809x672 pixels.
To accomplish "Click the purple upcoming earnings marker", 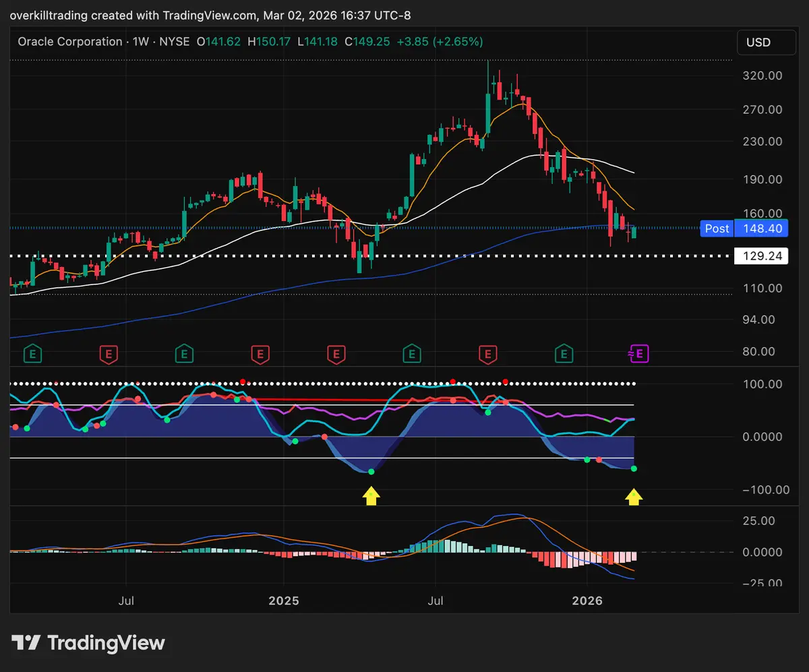I will (x=639, y=353).
